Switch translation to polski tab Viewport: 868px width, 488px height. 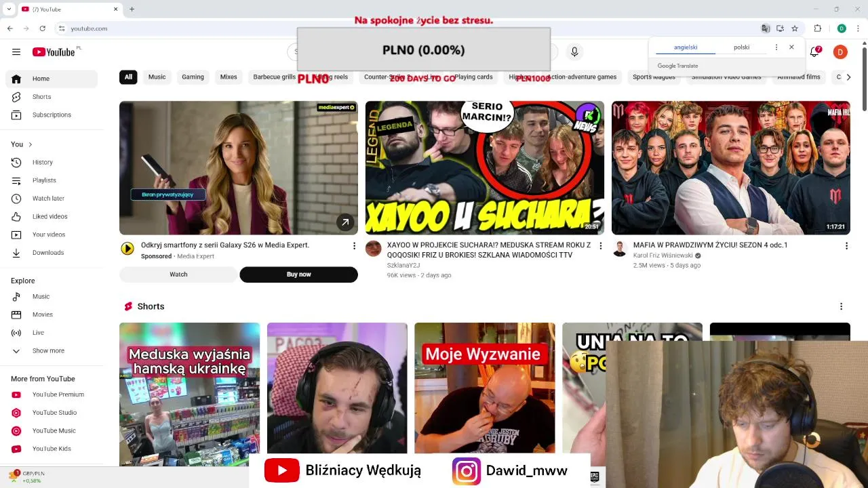tap(741, 47)
